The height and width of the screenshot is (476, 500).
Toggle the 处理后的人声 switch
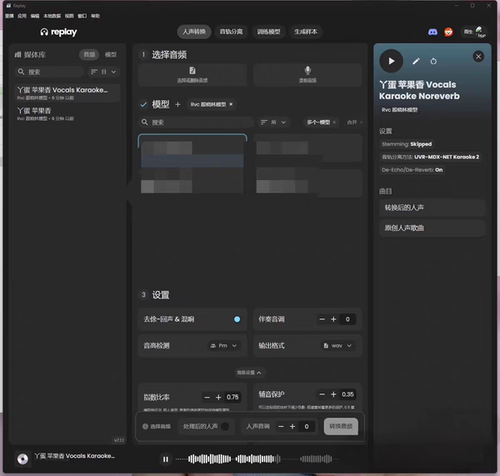click(x=225, y=426)
